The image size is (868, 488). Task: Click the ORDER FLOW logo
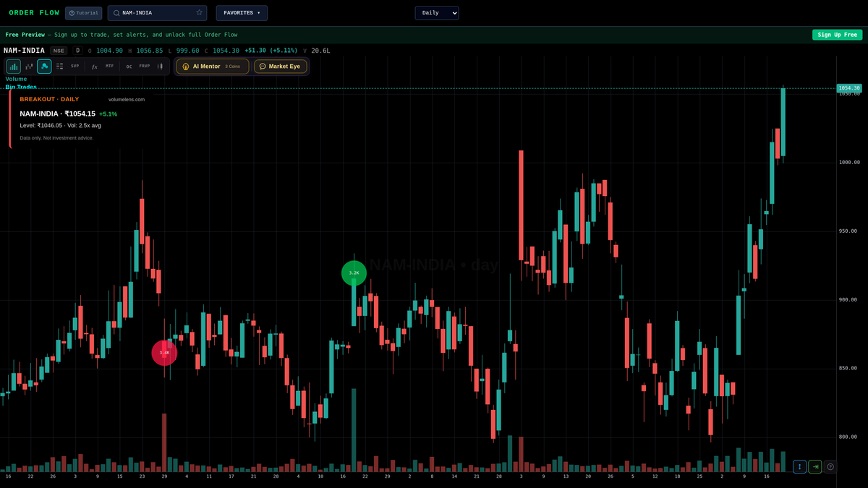34,13
